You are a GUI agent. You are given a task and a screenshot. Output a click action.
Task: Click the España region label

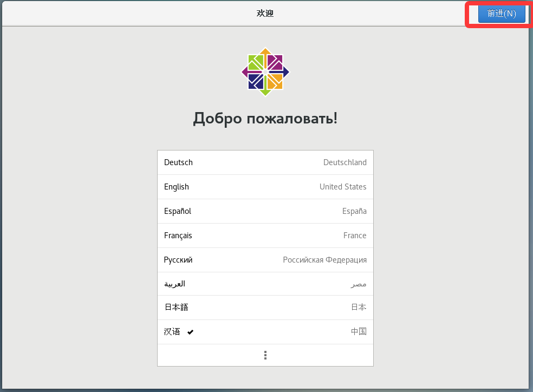[354, 211]
